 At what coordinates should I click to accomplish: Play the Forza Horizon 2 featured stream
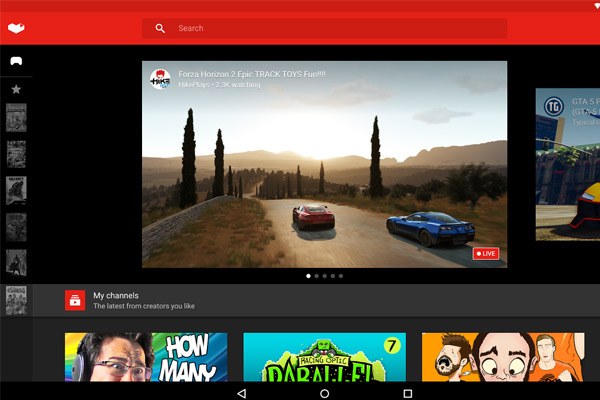[x=324, y=164]
